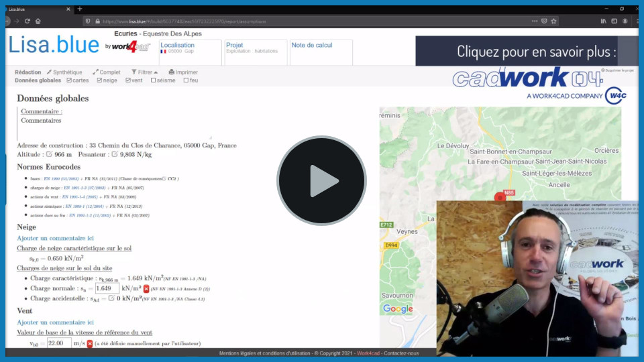Open EN 1990 bases standard link
The width and height of the screenshot is (644, 362).
61,178
